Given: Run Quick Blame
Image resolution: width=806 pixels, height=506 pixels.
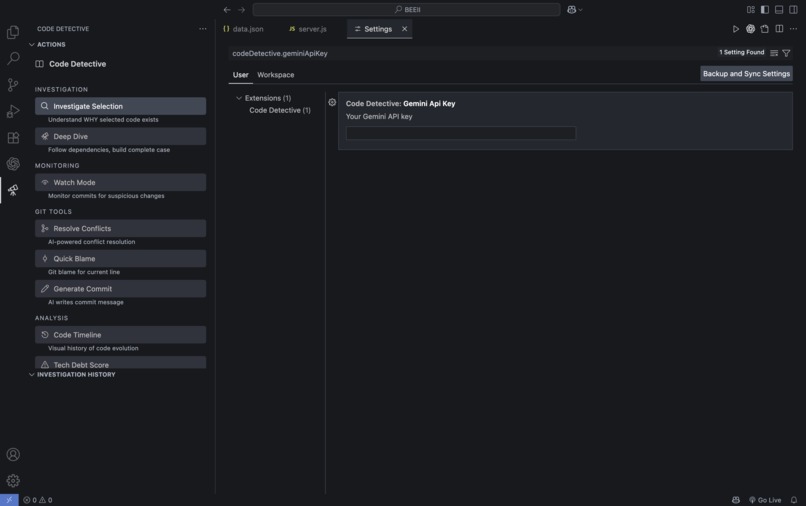Looking at the screenshot, I should point(120,259).
